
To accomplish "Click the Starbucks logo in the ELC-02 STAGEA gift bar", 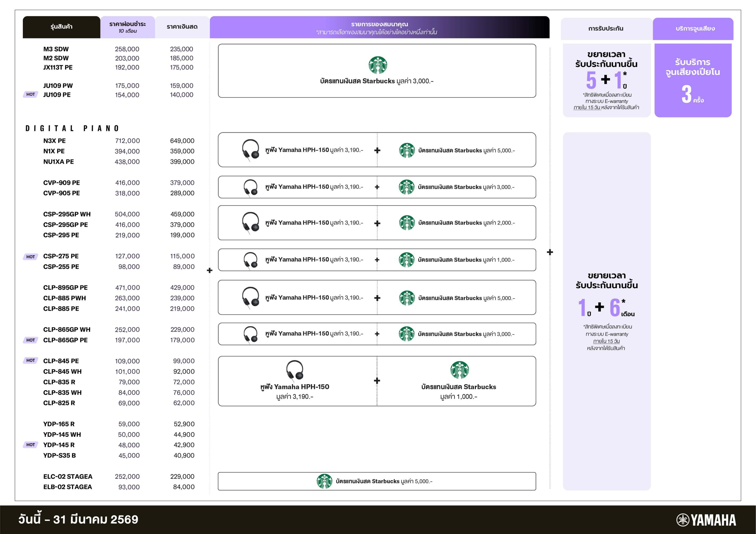I will point(324,481).
